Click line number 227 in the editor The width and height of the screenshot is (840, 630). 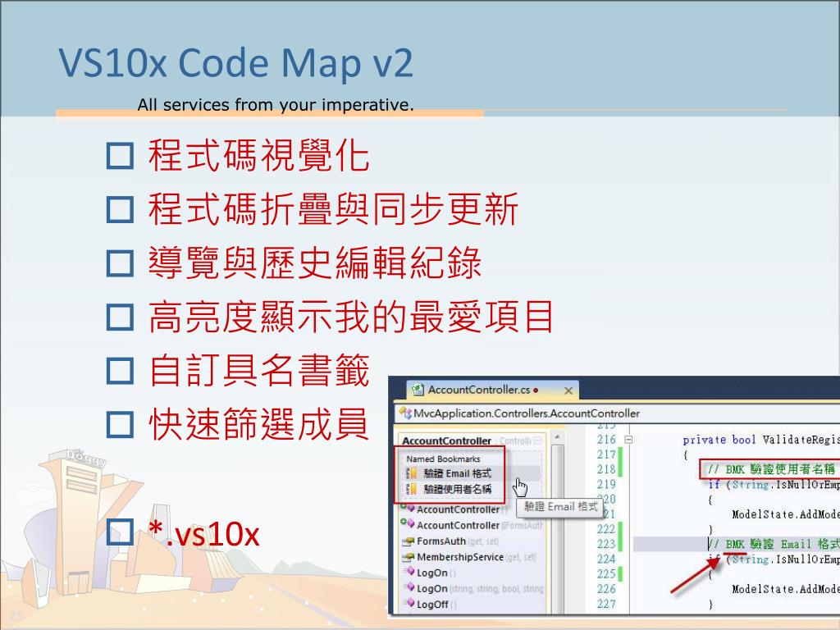606,604
